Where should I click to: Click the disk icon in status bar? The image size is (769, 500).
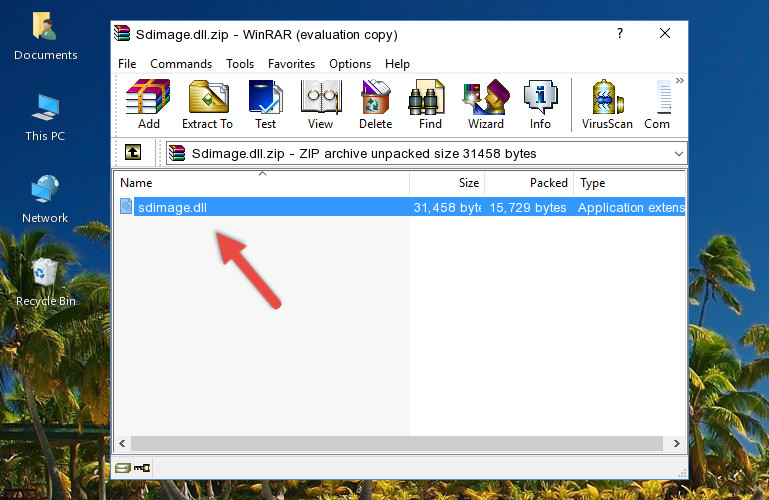(123, 468)
